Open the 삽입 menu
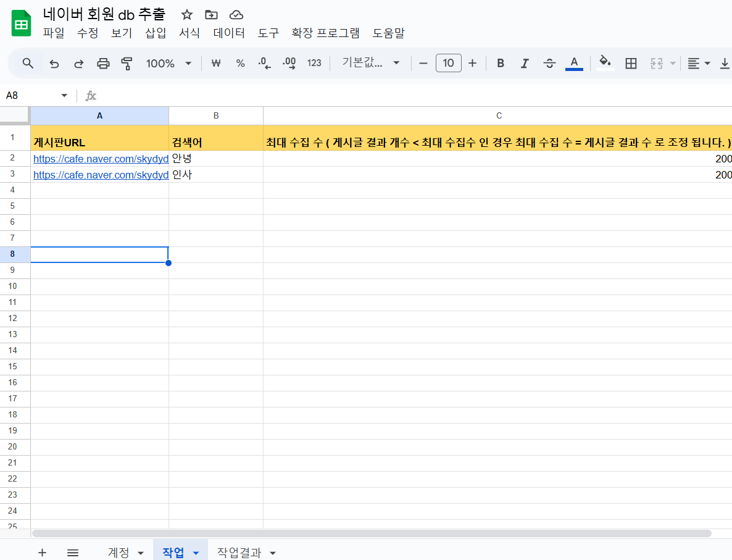The width and height of the screenshot is (732, 560). (156, 33)
